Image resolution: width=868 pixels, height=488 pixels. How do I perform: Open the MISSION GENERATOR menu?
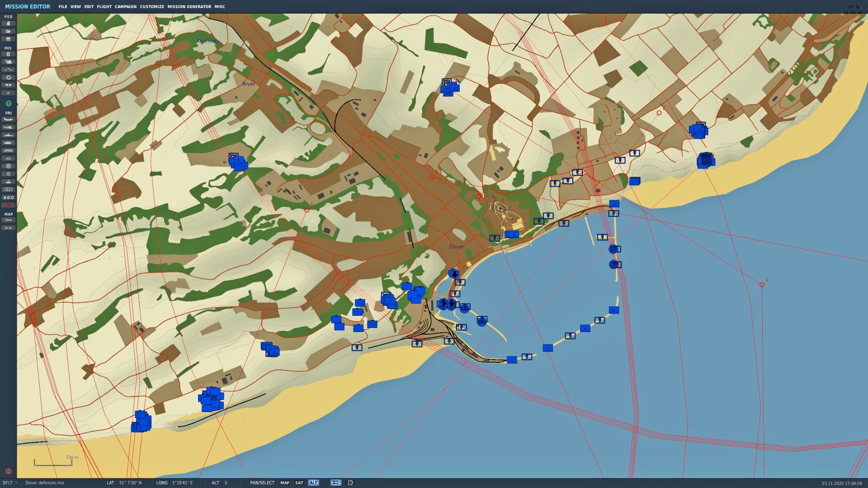[189, 7]
